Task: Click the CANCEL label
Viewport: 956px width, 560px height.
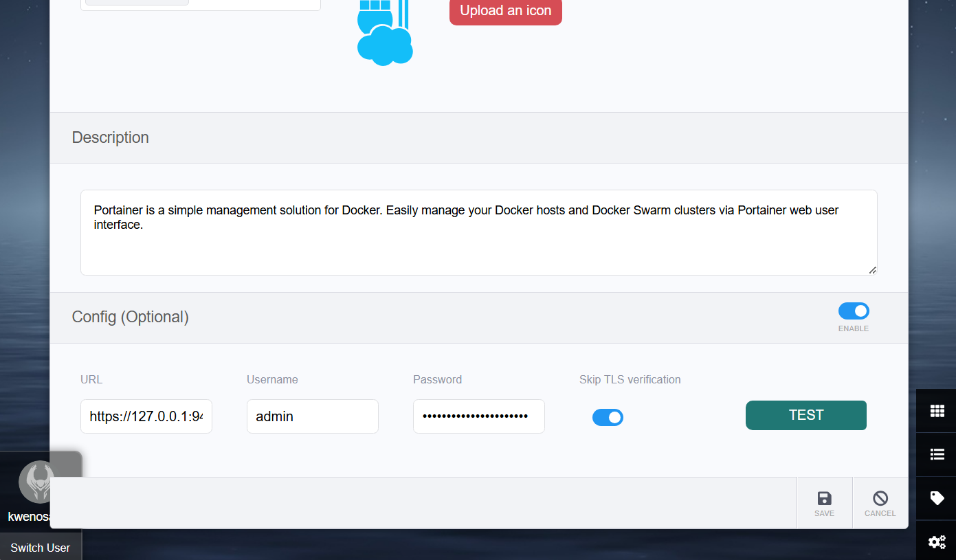Action: click(880, 513)
